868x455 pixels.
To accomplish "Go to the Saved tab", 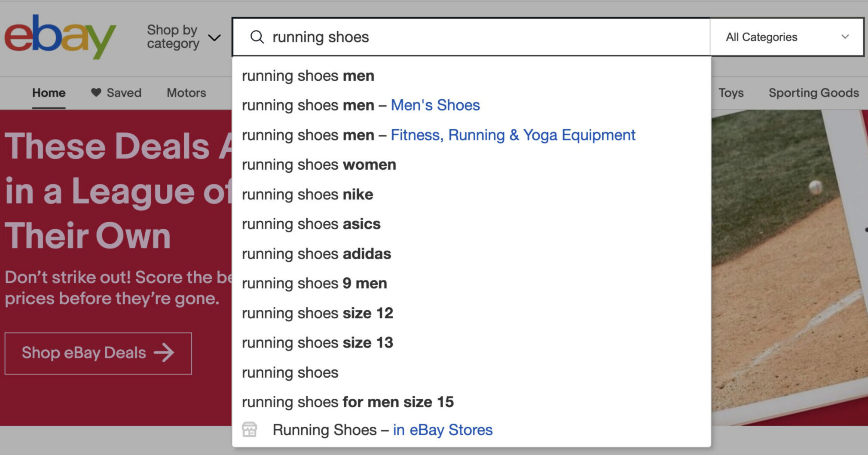I will coord(116,93).
